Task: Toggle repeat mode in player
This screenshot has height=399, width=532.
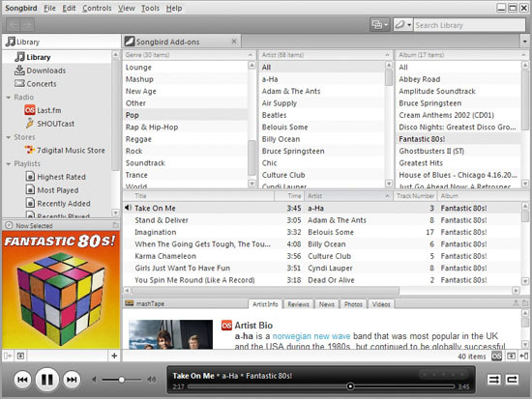Action: [512, 380]
